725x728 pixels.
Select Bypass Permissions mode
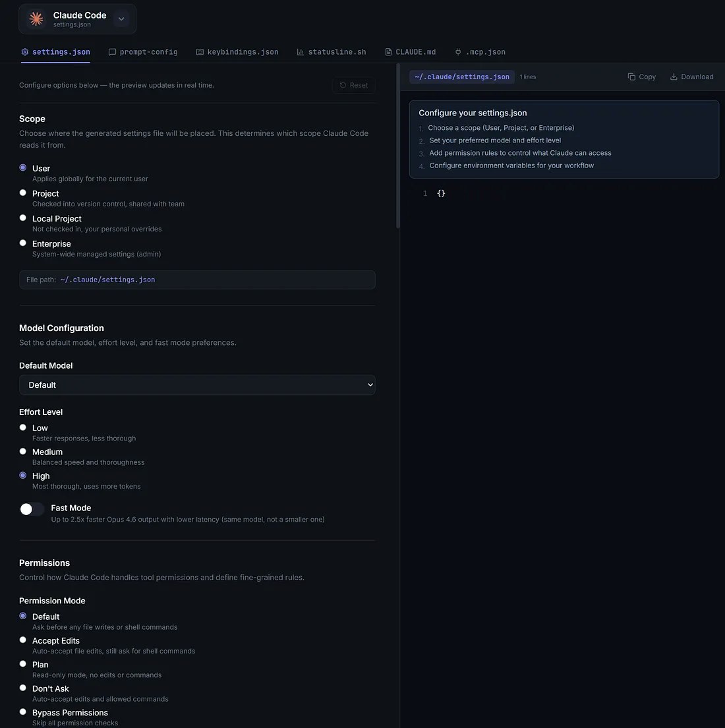(x=22, y=712)
